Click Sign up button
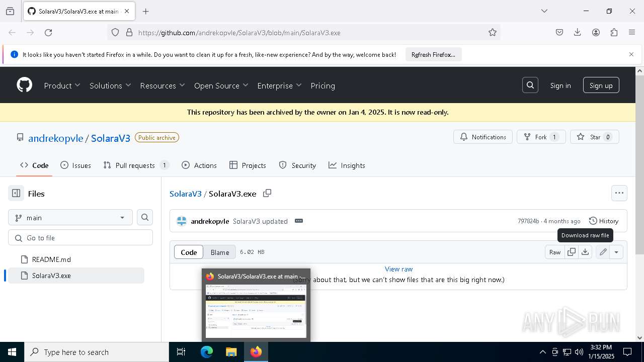The width and height of the screenshot is (644, 362). tap(601, 85)
